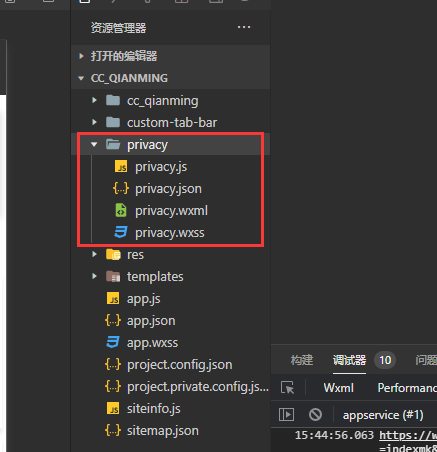The image size is (437, 452).
Task: Open the privacy.wxss stylesheet
Action: click(171, 233)
